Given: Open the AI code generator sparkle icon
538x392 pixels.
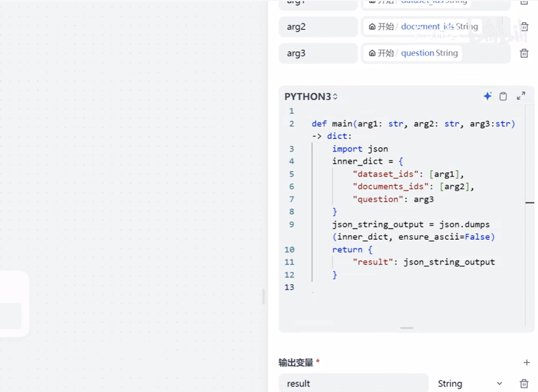Looking at the screenshot, I should coord(487,96).
